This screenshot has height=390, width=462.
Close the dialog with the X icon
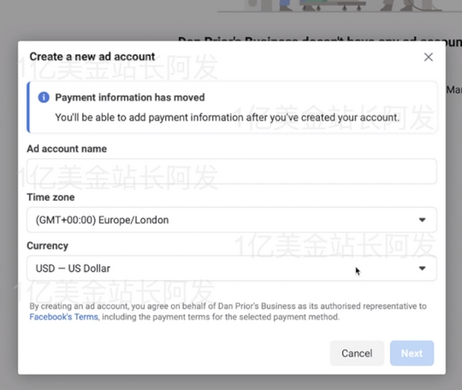tap(428, 57)
